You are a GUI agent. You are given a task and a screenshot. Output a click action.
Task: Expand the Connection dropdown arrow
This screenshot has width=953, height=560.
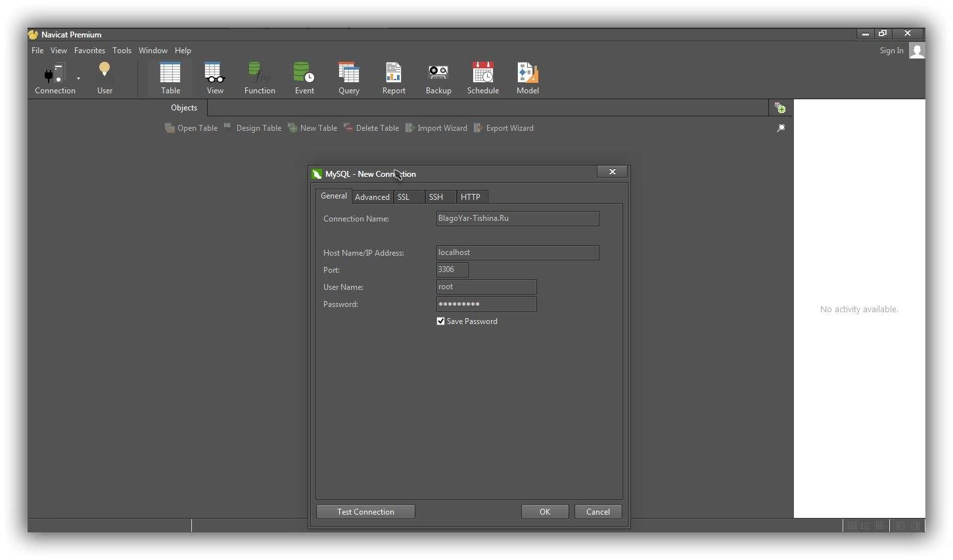coord(78,78)
